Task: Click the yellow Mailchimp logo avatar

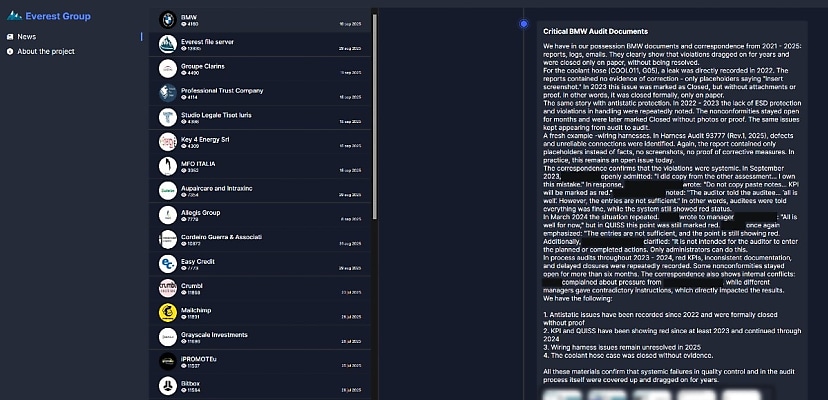Action: pos(168,312)
